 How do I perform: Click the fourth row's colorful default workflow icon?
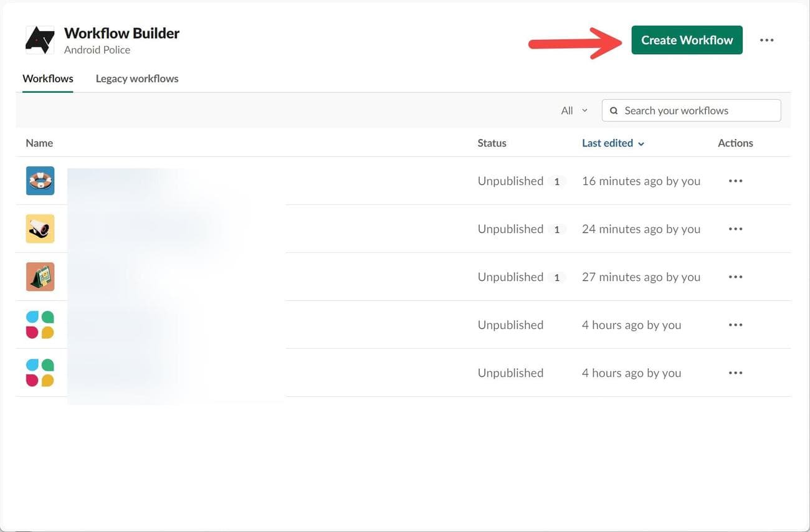tap(40, 325)
